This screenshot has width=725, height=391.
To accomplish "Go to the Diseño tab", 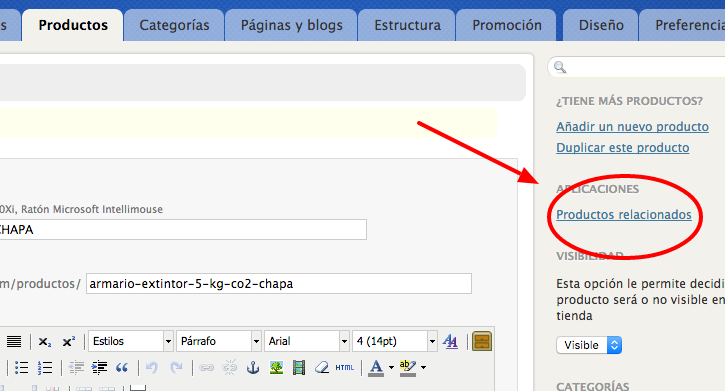I will pos(601,25).
